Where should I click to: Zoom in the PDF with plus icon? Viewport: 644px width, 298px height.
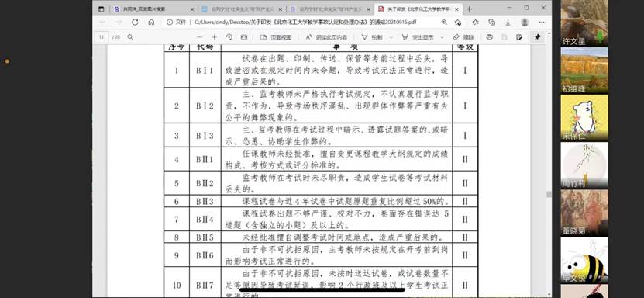pyautogui.click(x=215, y=37)
